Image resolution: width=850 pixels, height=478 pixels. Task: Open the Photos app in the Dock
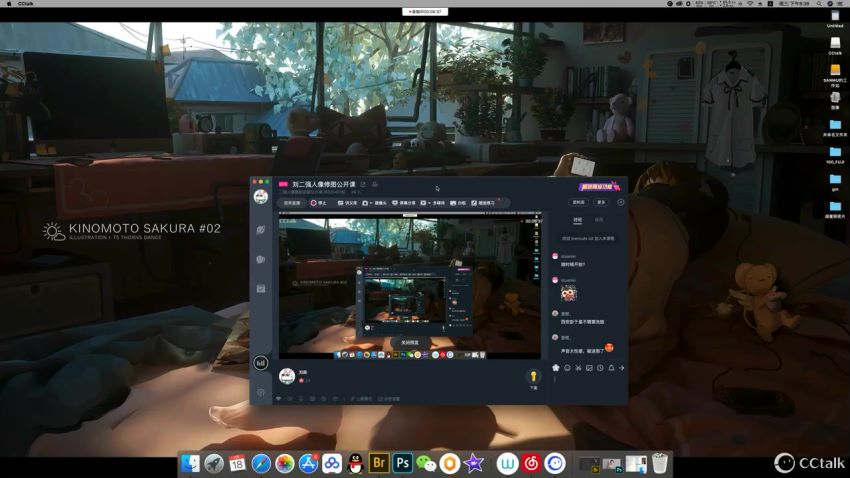(x=285, y=463)
